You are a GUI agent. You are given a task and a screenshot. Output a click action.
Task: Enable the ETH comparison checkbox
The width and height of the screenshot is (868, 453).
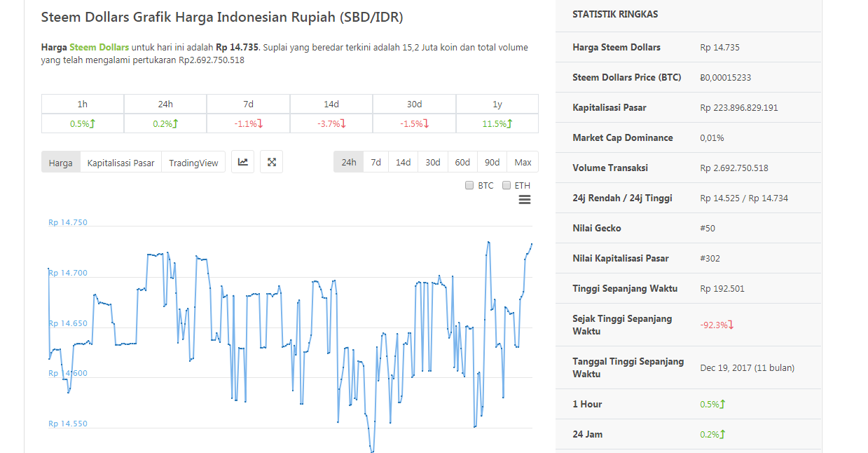(507, 186)
